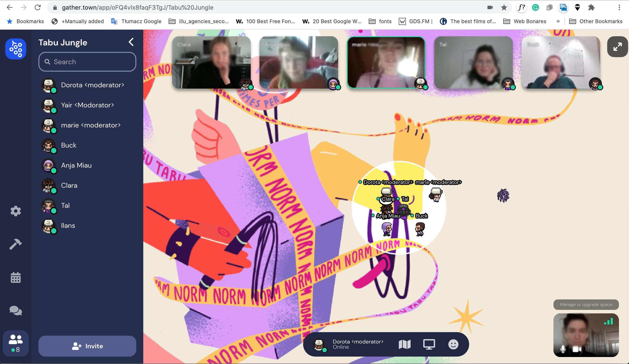Select Clara in participant list
Viewport: 629px width, 364px height.
(87, 185)
